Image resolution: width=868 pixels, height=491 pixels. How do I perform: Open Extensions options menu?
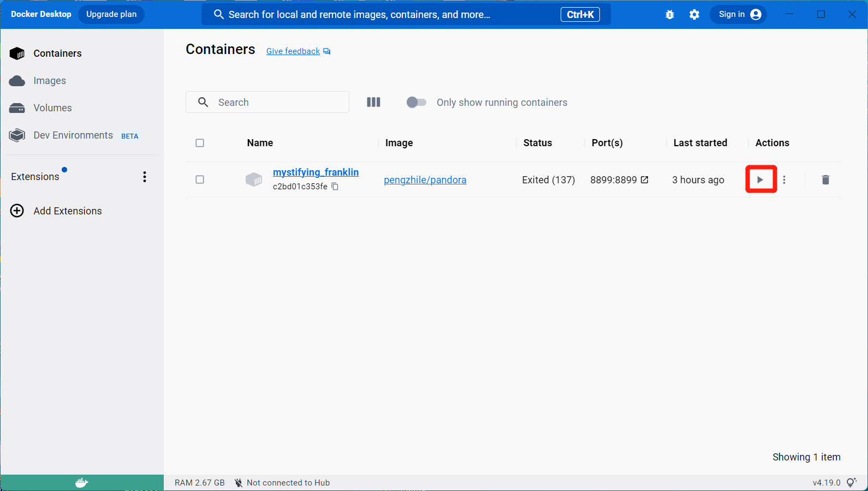click(x=145, y=177)
